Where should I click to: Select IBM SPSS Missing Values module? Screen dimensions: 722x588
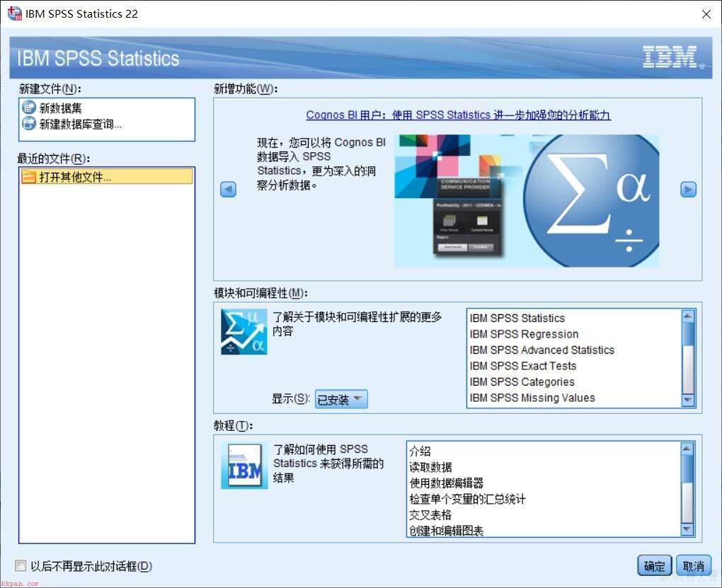tap(573, 398)
